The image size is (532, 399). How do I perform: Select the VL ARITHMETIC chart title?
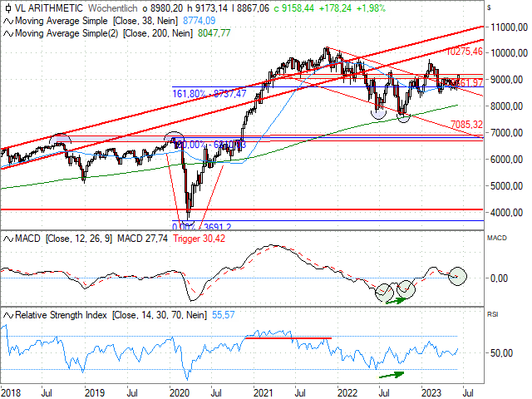49,8
